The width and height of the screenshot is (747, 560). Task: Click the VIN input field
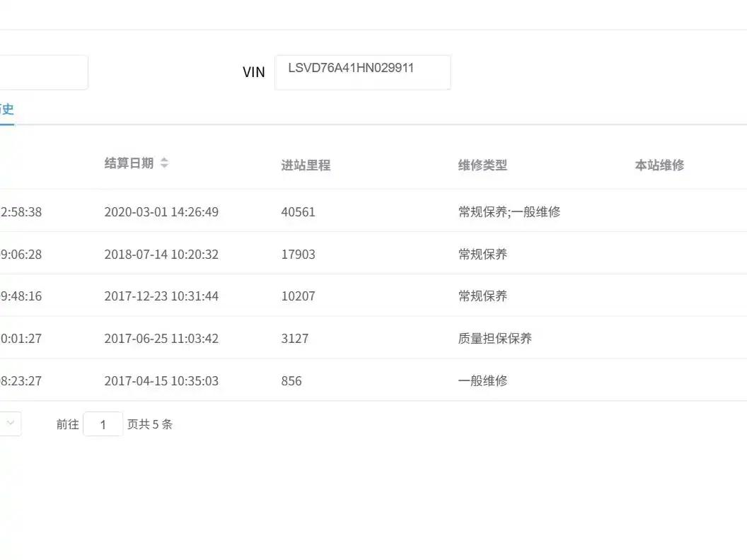tap(363, 72)
